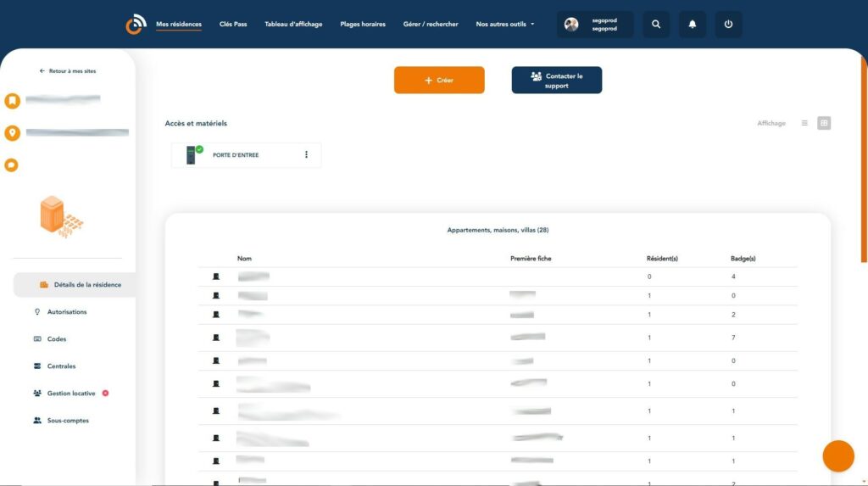Go to Tableau d'affichage menu
Viewport: 868px width, 486px height.
293,25
